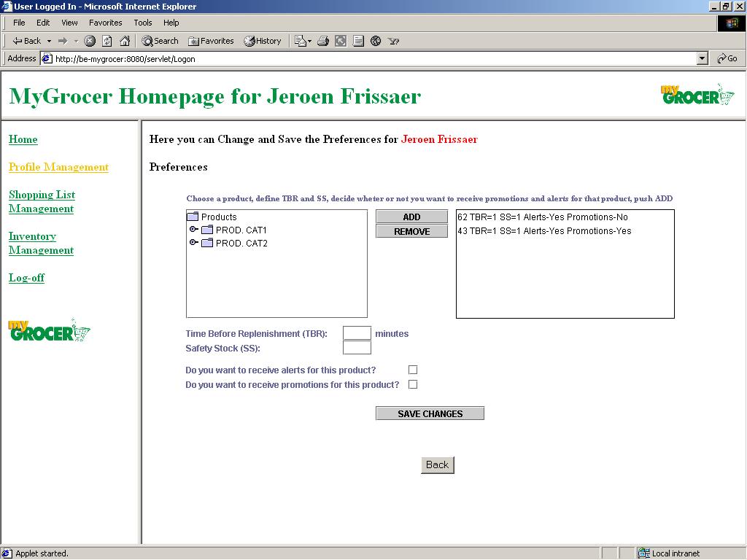Click the Forward arrow toolbar icon
Screen dimensions: 747x560
[63, 41]
